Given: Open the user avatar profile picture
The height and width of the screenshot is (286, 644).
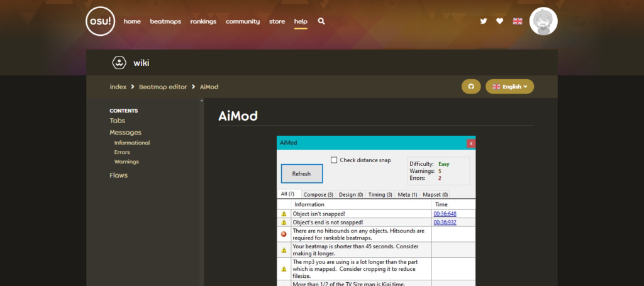Looking at the screenshot, I should coord(543,21).
